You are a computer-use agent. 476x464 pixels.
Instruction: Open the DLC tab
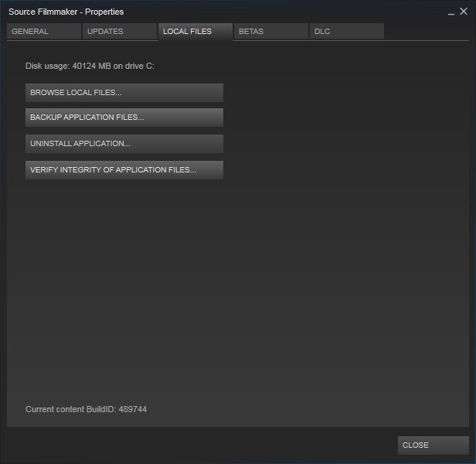click(x=347, y=31)
